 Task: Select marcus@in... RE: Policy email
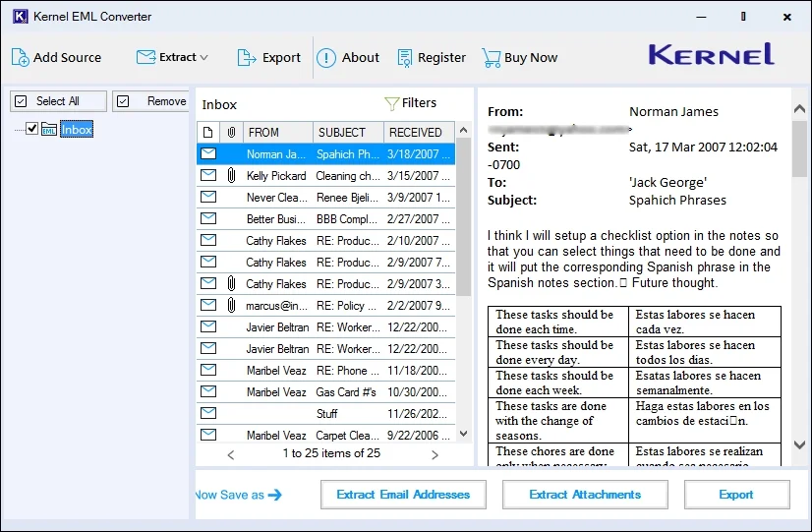point(325,306)
